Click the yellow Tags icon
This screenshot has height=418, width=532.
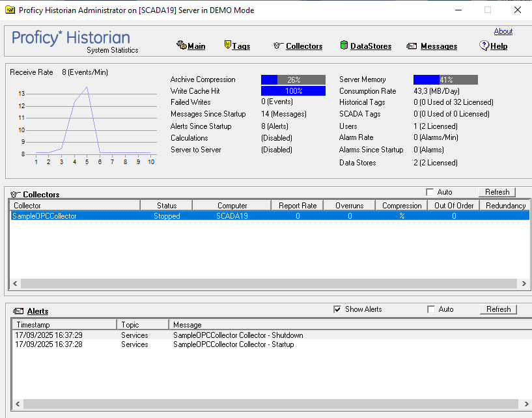(228, 44)
